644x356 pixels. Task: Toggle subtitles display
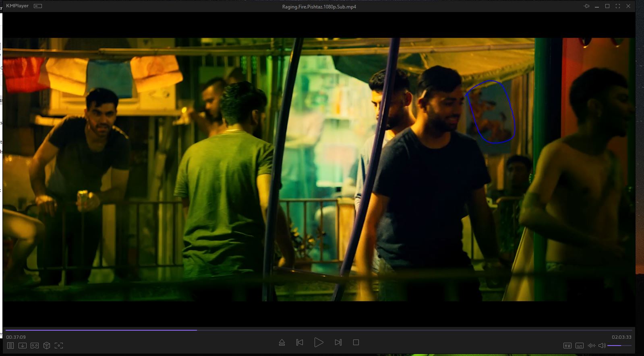(580, 346)
